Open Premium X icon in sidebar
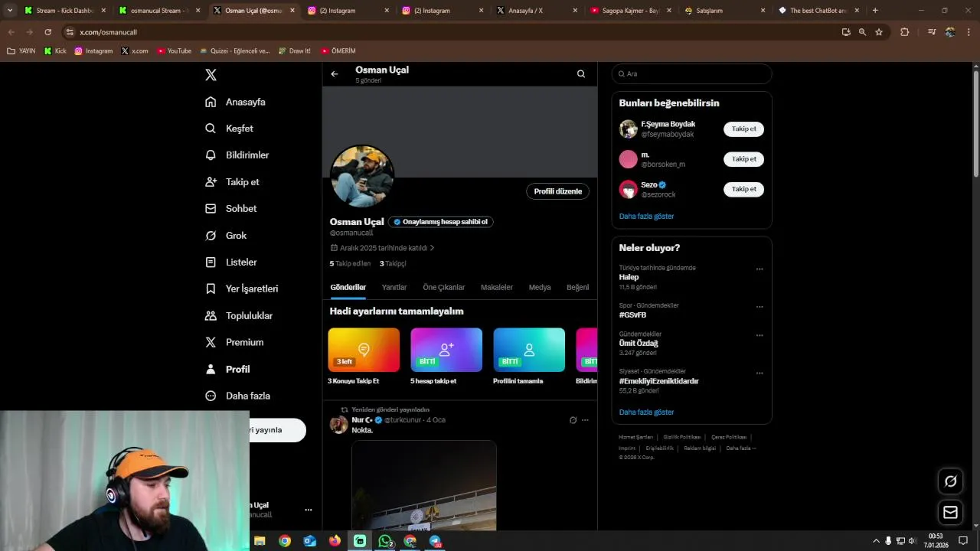 pos(211,342)
